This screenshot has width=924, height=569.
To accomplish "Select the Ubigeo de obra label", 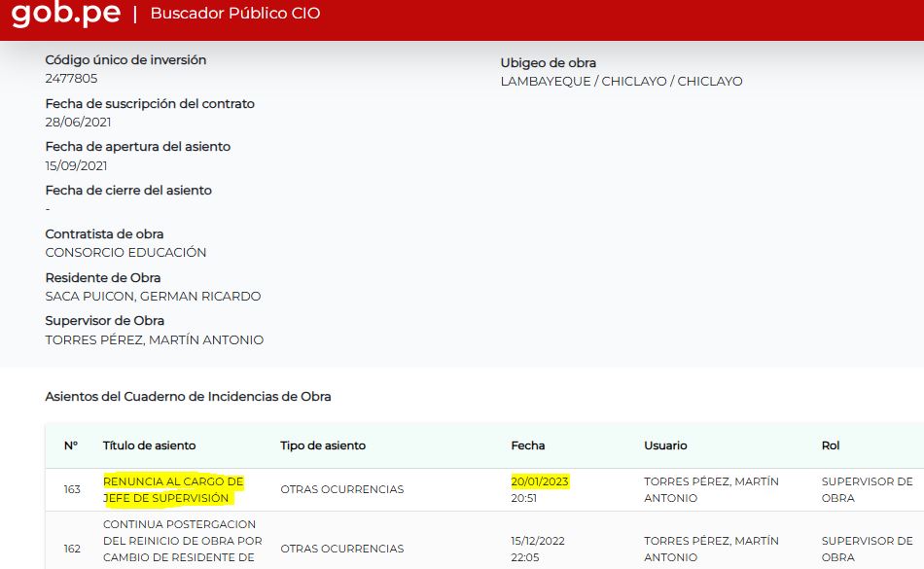I will (x=548, y=63).
